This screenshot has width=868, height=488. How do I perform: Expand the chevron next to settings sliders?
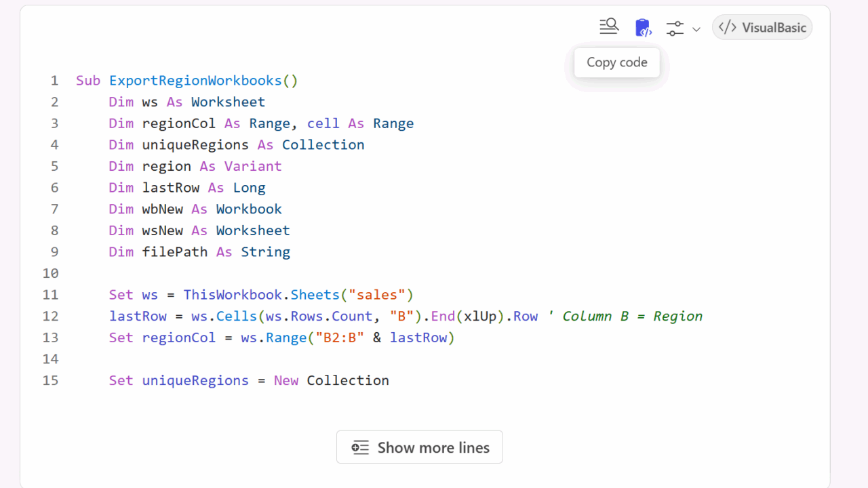pyautogui.click(x=696, y=29)
